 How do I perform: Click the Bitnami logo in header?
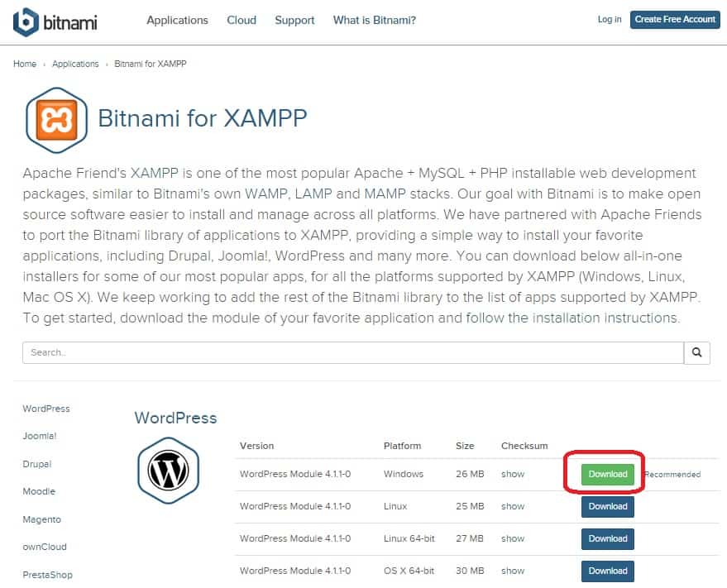click(x=55, y=22)
